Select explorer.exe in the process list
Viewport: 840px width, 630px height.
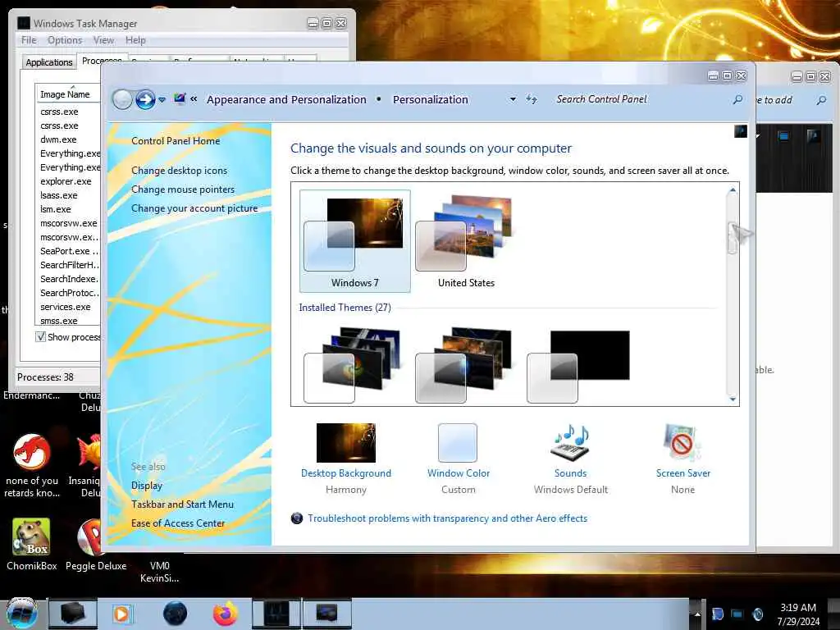(x=66, y=181)
